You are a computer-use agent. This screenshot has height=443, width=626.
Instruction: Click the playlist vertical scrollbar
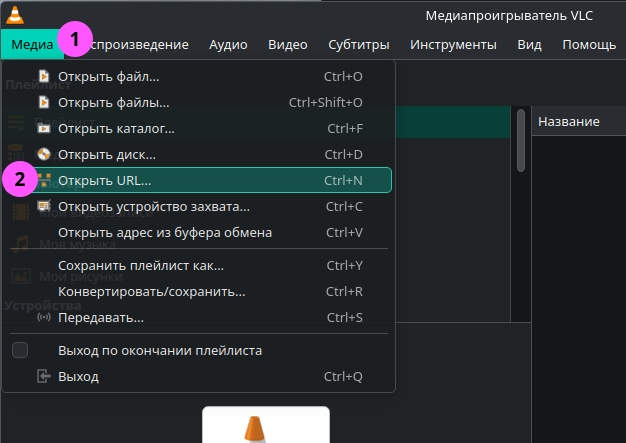tap(520, 140)
